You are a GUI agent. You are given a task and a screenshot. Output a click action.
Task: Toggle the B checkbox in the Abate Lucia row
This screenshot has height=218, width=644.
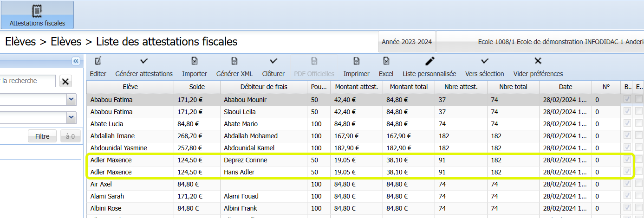(x=627, y=124)
